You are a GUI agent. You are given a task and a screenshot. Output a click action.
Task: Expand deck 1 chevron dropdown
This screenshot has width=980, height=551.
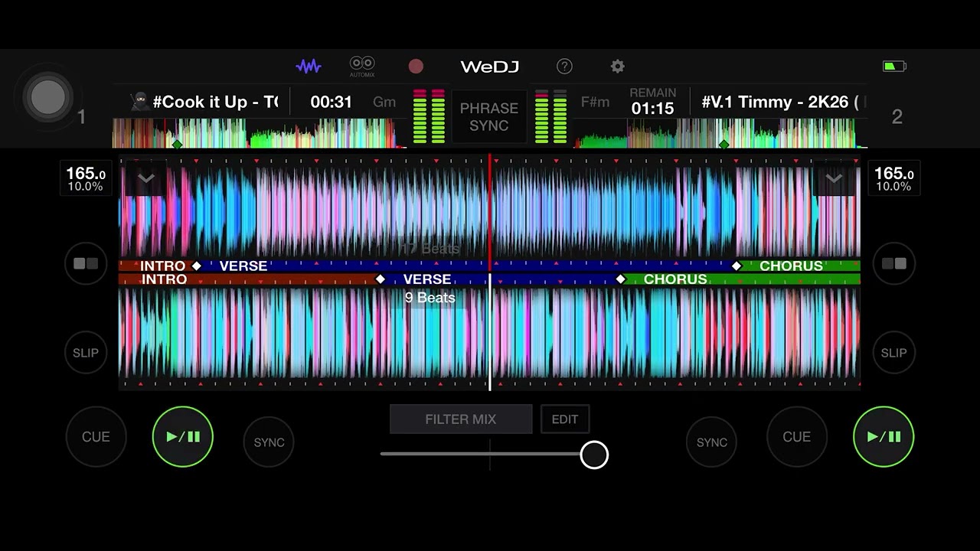point(146,179)
